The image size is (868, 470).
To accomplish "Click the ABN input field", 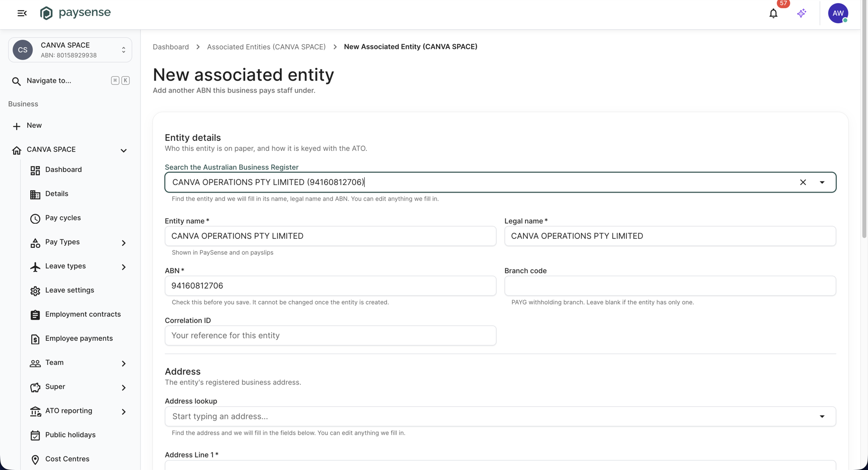I will tap(331, 286).
